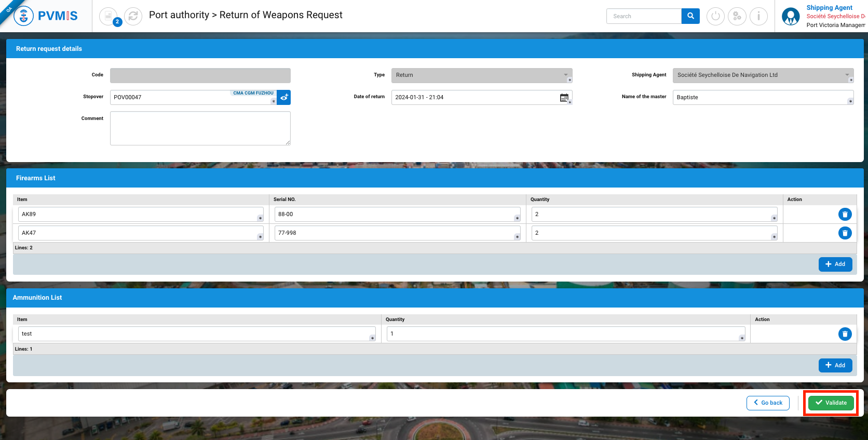
Task: Add a new line to Ammunition List
Action: tap(835, 366)
